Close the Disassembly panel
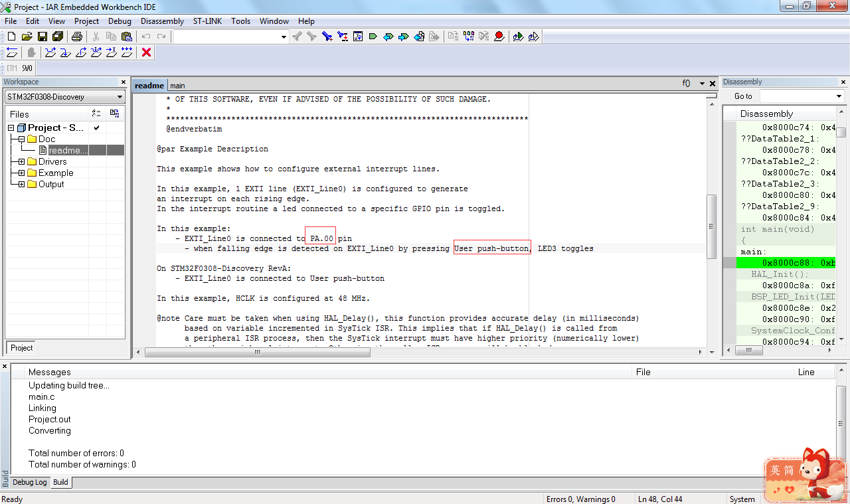This screenshot has height=504, width=850. click(842, 82)
